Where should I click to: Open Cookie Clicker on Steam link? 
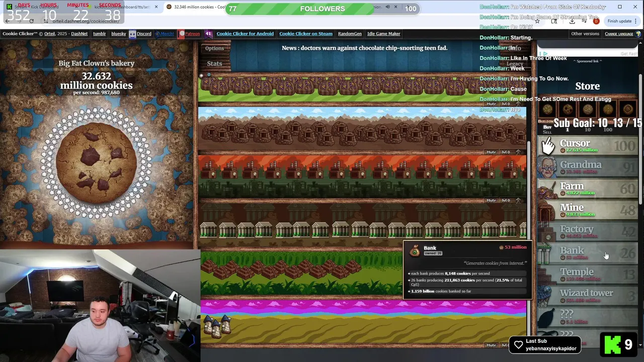point(306,34)
